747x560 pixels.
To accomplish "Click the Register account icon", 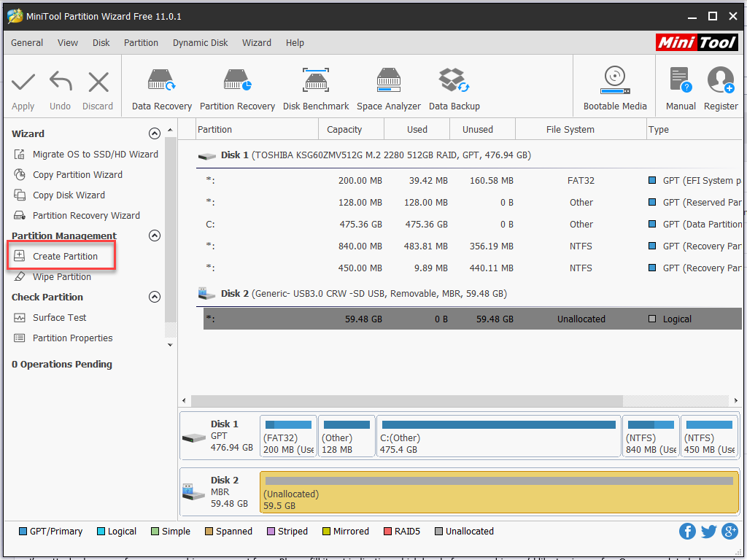I will [x=721, y=89].
